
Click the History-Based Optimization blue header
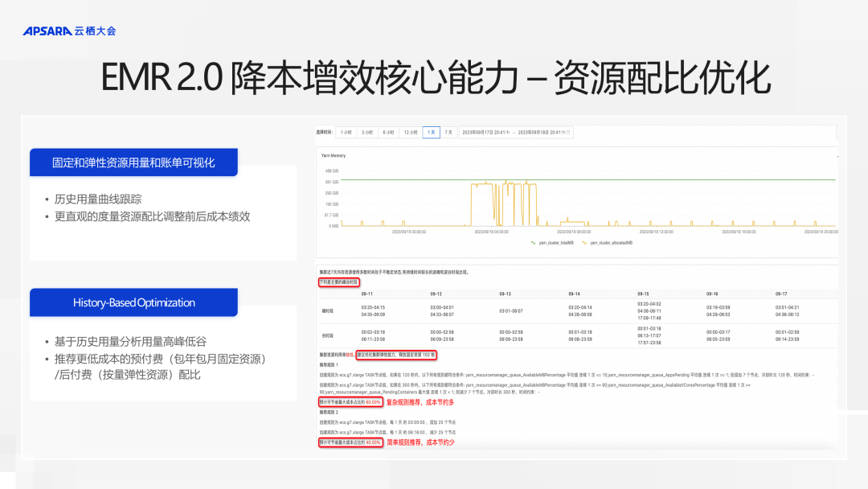pyautogui.click(x=133, y=302)
